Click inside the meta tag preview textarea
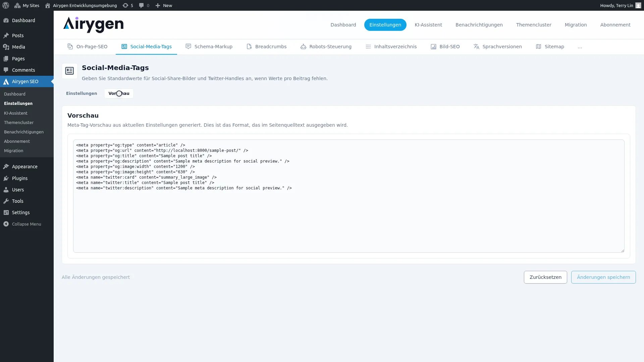Image resolution: width=644 pixels, height=362 pixels. pos(349,196)
